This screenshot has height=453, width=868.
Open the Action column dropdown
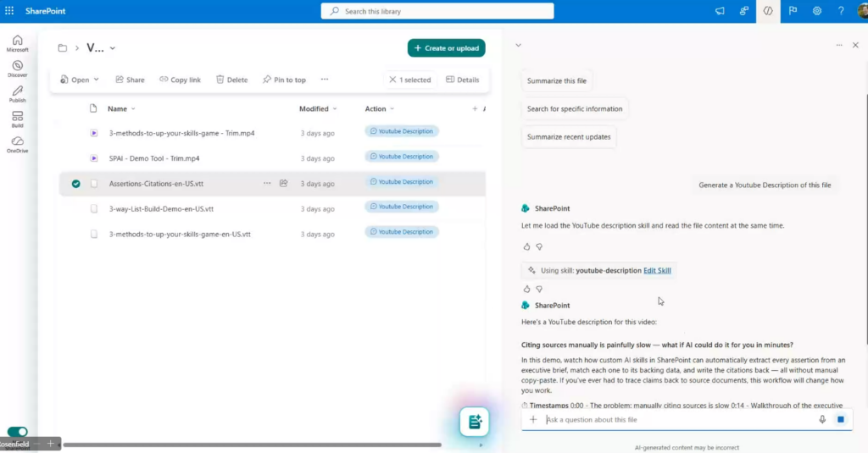tap(392, 109)
